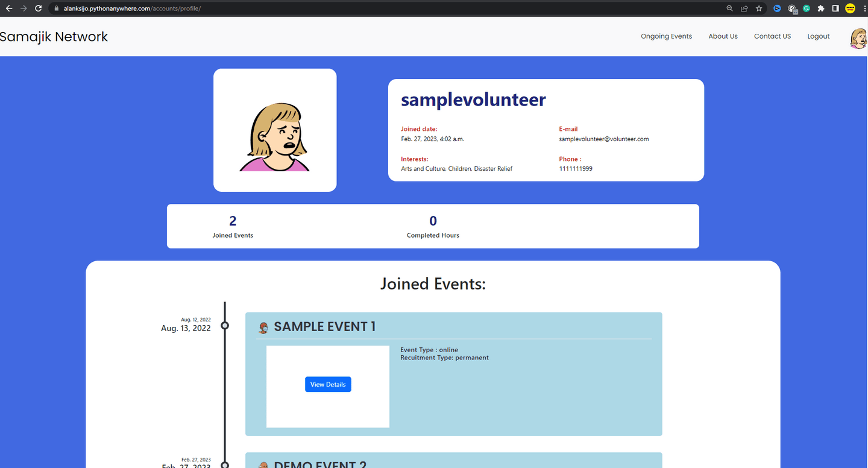Toggle the browser side panel icon
The height and width of the screenshot is (468, 868).
tap(835, 8)
